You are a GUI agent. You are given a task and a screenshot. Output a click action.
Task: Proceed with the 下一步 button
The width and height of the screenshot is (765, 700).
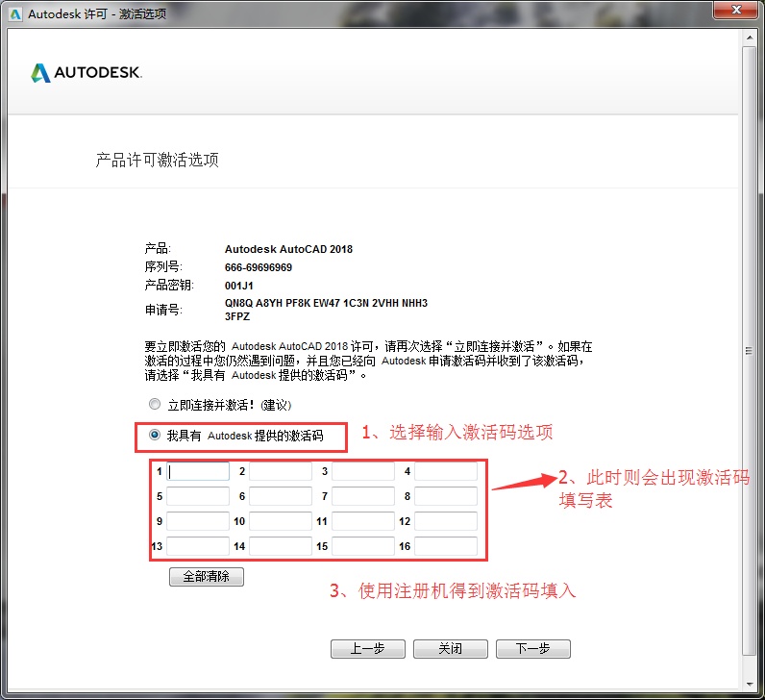pos(533,649)
